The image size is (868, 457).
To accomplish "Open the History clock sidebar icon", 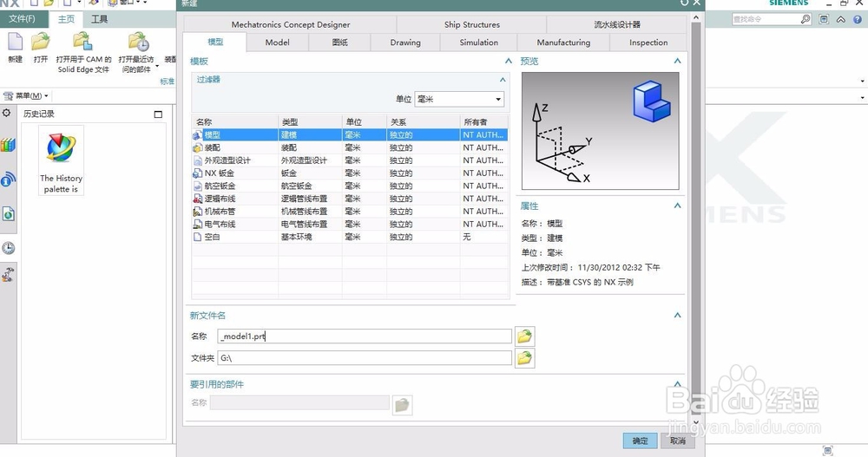I will [x=8, y=248].
